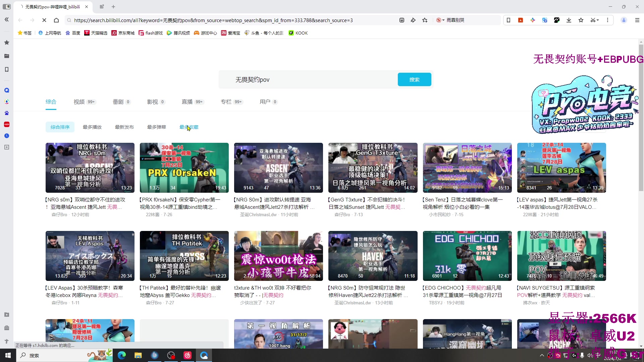Open the translate extension icon
The image size is (644, 362).
tap(545, 20)
